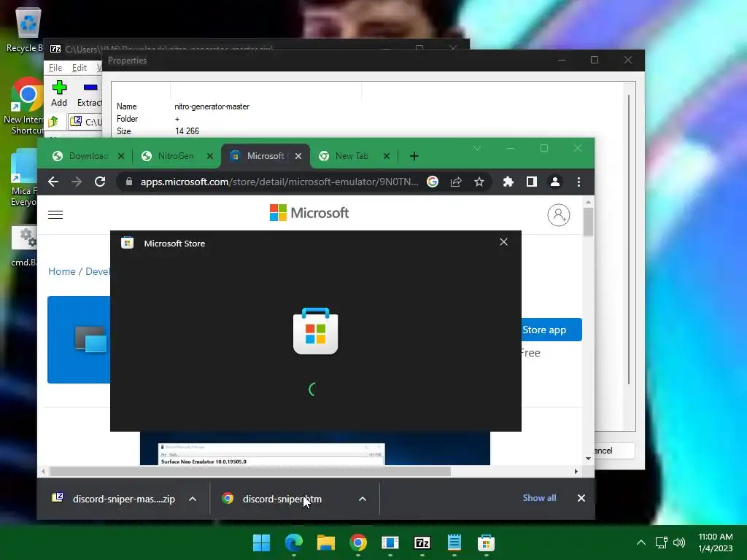Screen dimensions: 747x560
Task: Expand options for discord-sniper.htm download
Action: (363, 499)
